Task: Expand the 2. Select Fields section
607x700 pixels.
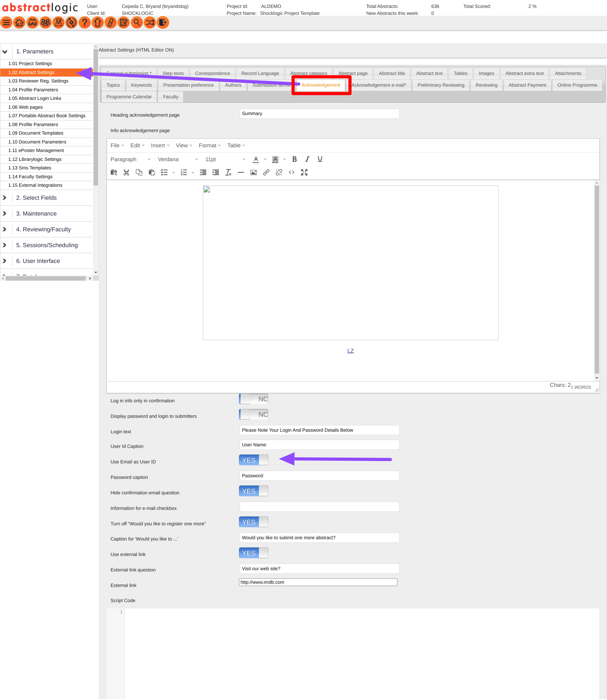Action: click(x=36, y=198)
